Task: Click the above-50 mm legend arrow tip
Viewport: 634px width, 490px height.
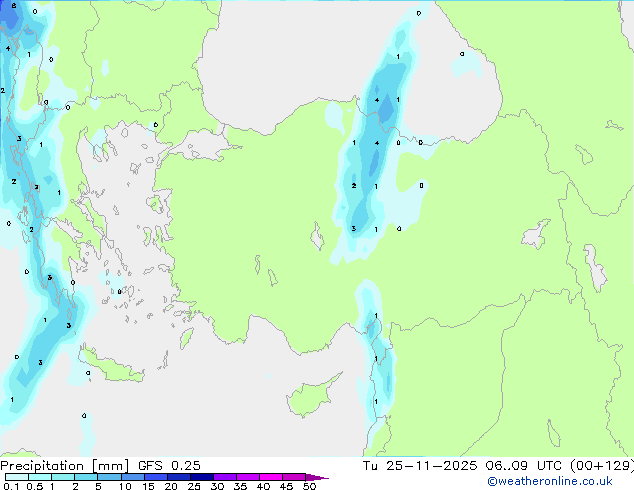Action: click(317, 477)
